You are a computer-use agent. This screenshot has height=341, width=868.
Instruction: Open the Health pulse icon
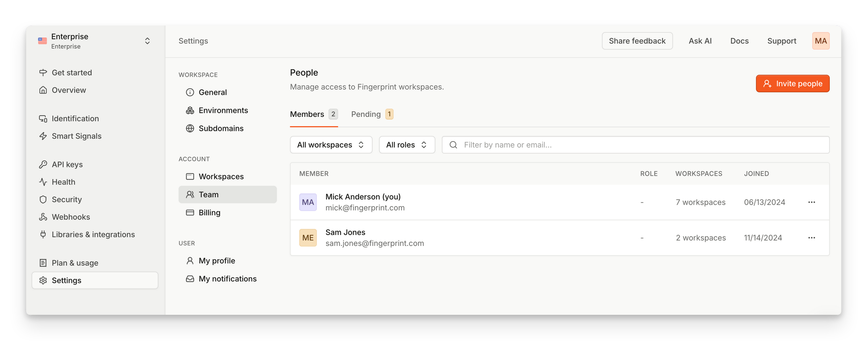click(x=43, y=182)
